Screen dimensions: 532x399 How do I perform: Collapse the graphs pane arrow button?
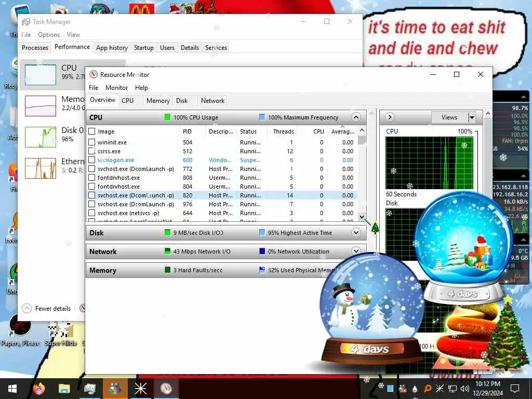tap(390, 117)
